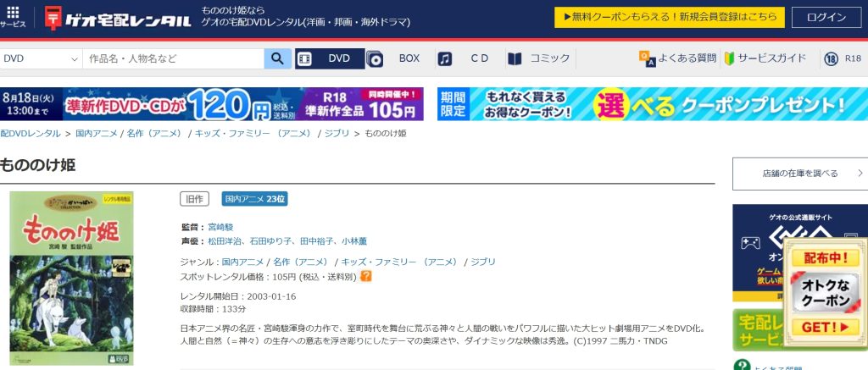The height and width of the screenshot is (370, 868).
Task: Click the GEO宅配レンタル logo
Action: [118, 19]
